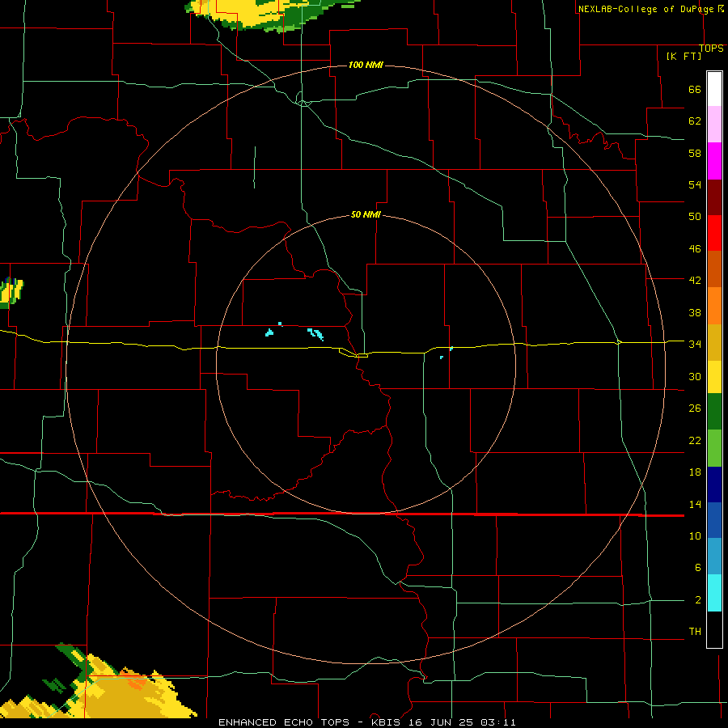Click the NEXLAB-College of DuPage credit text
728x728 pixels.
click(x=651, y=9)
